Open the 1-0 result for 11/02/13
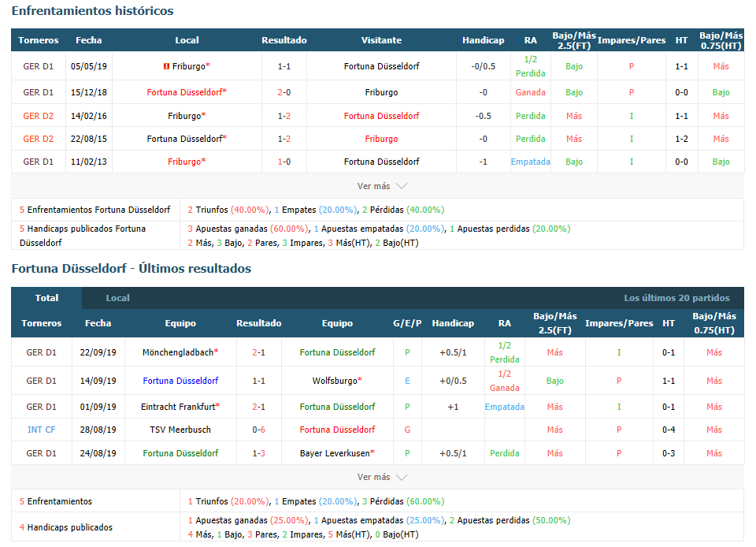This screenshot has height=547, width=756. [x=284, y=162]
